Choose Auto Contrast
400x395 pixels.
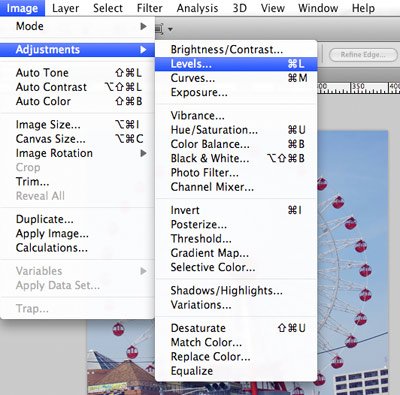77,87
